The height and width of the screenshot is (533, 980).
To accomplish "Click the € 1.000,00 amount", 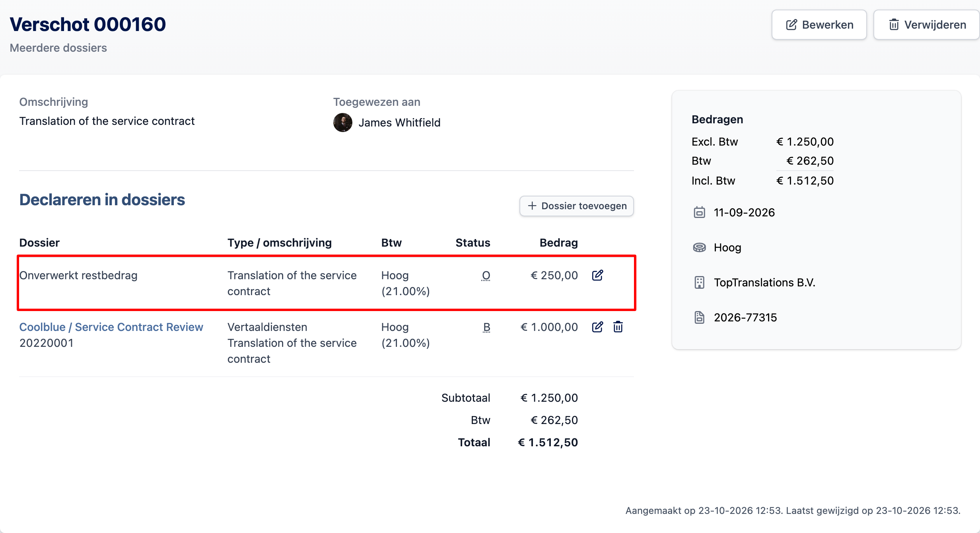I will 549,327.
